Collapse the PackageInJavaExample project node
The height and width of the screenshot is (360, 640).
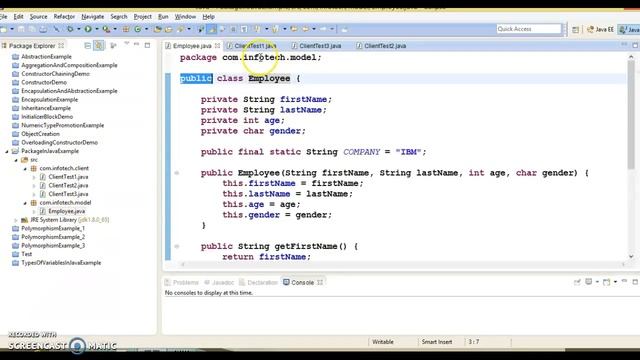7,151
